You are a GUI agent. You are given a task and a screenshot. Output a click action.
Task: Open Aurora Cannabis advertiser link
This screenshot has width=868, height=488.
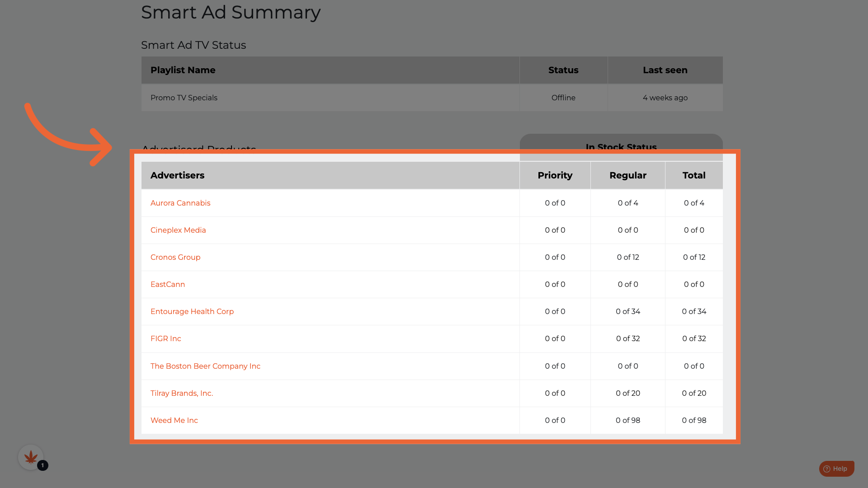180,203
